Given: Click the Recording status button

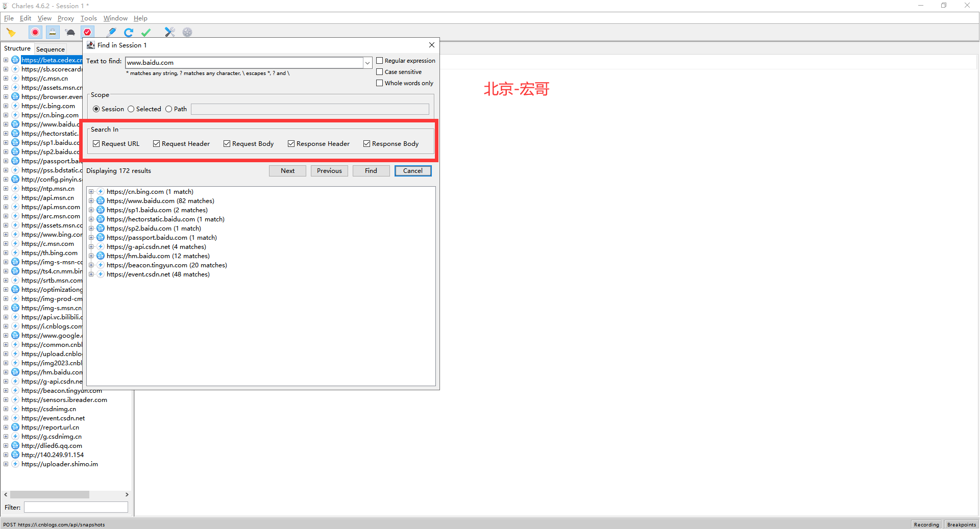Looking at the screenshot, I should tap(926, 524).
